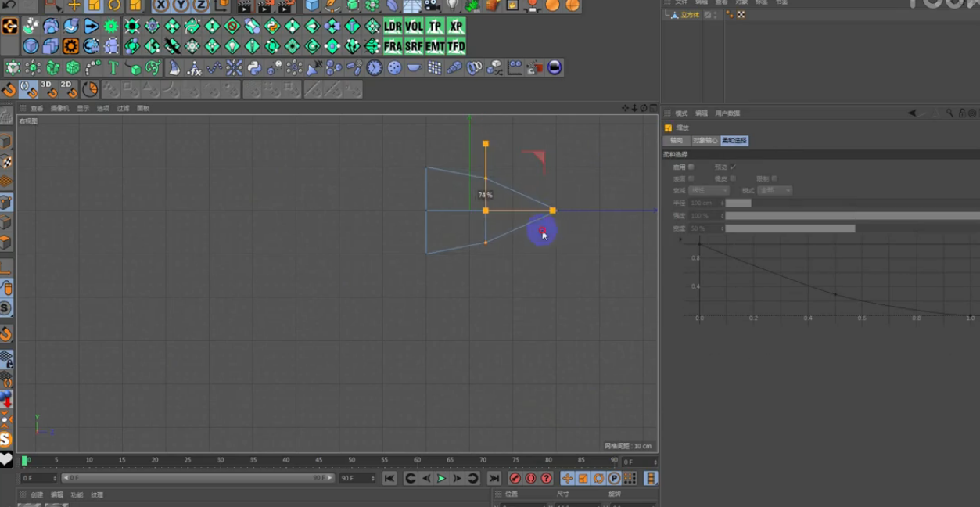Open the 摄像机 camera viewport menu
Image resolution: width=980 pixels, height=507 pixels.
(59, 108)
